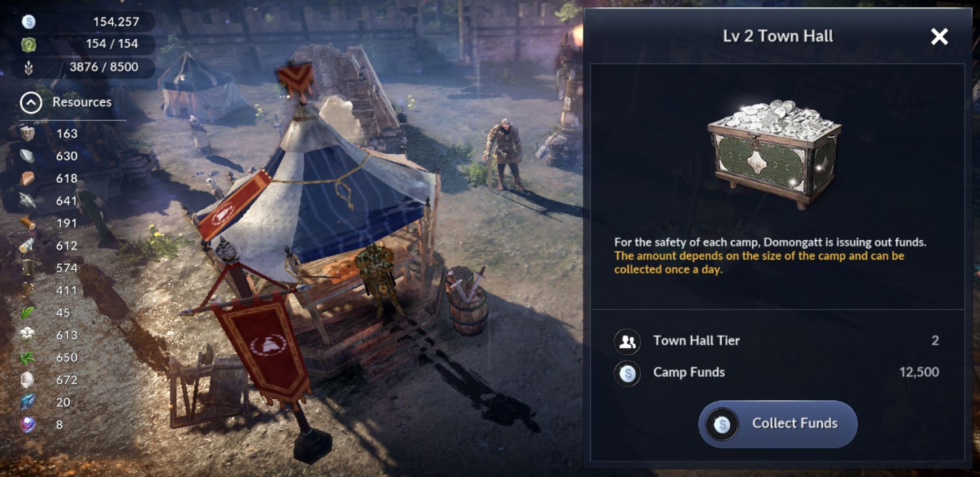
Task: Click the white egg resource icon showing 672
Action: (x=27, y=380)
